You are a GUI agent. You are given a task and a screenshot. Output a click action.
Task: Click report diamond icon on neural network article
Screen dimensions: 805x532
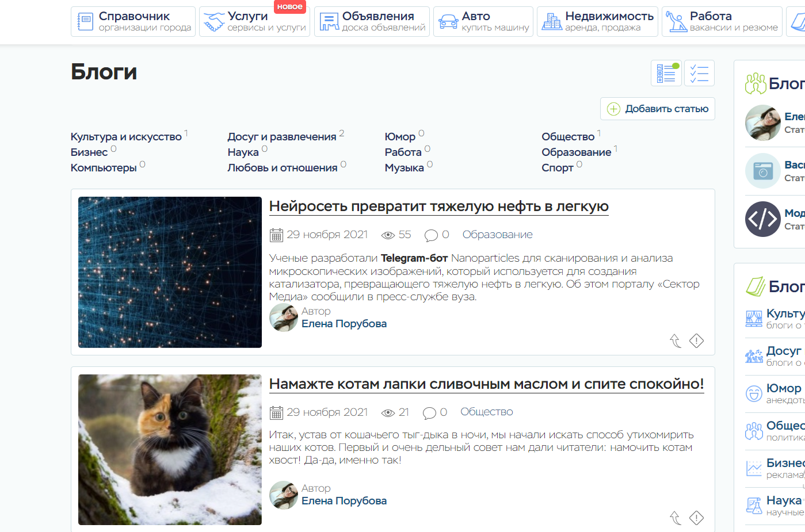coord(696,341)
